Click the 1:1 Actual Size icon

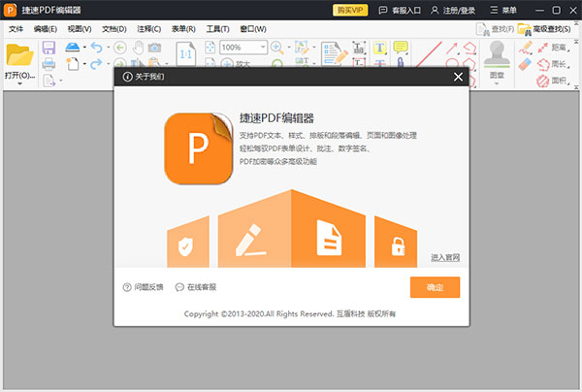click(x=185, y=53)
